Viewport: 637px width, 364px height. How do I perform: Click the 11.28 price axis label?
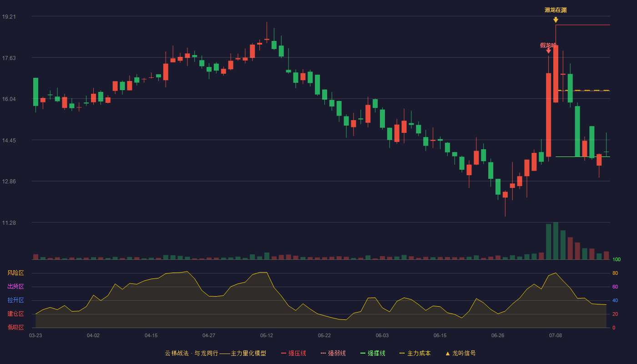9,222
